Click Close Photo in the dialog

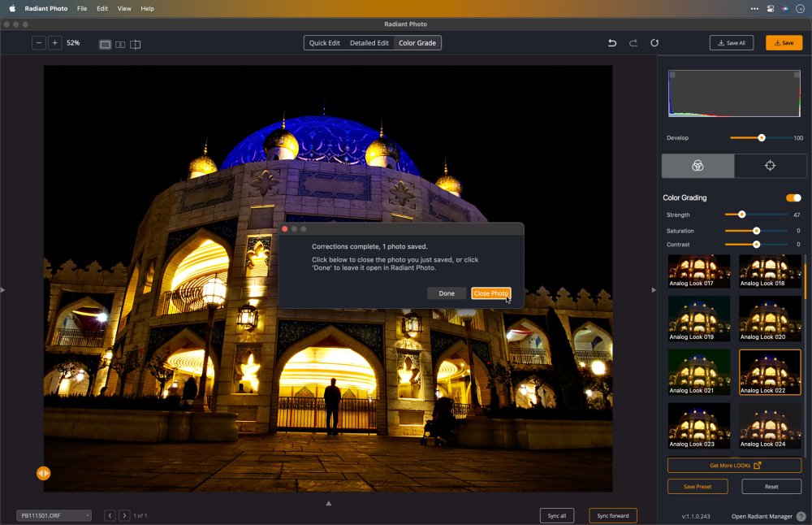pos(490,293)
